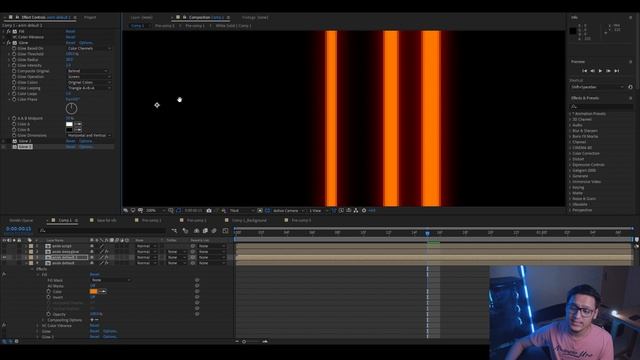Viewport: 640px width, 360px height.
Task: Select the Effect Controls panel tab
Action: coord(46,18)
